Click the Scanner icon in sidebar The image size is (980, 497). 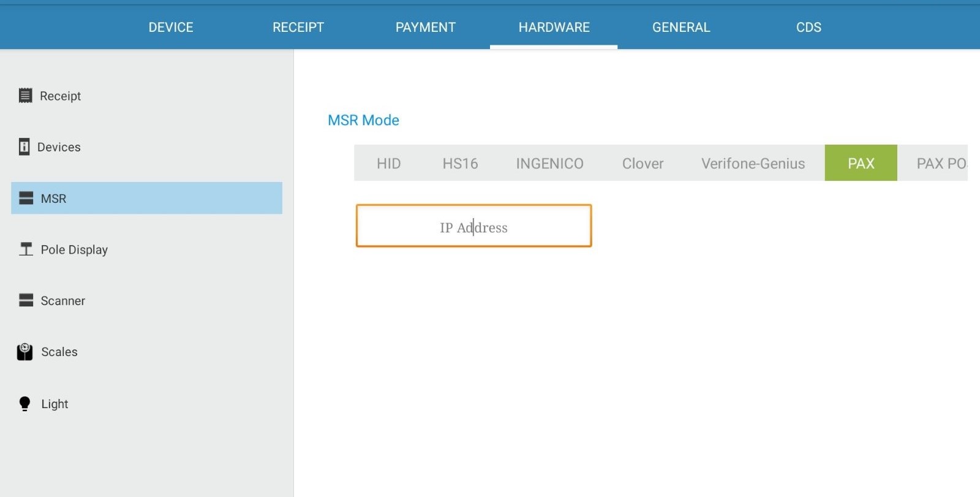pos(26,300)
